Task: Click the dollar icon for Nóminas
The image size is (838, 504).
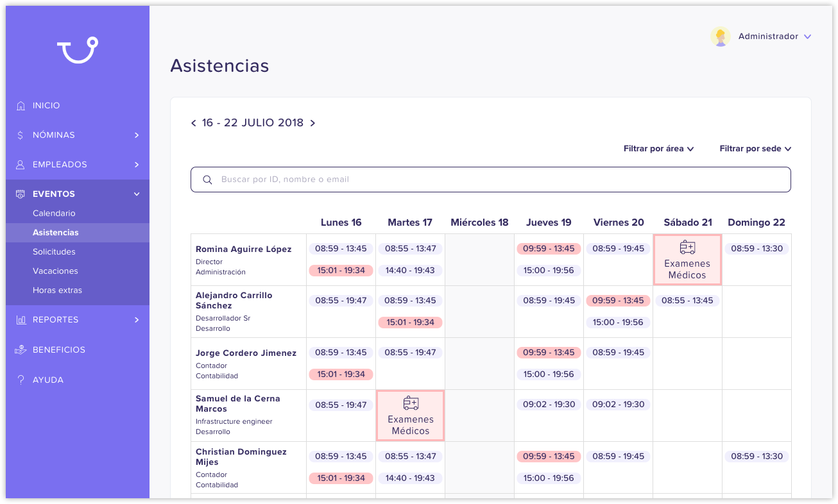Action: (21, 135)
